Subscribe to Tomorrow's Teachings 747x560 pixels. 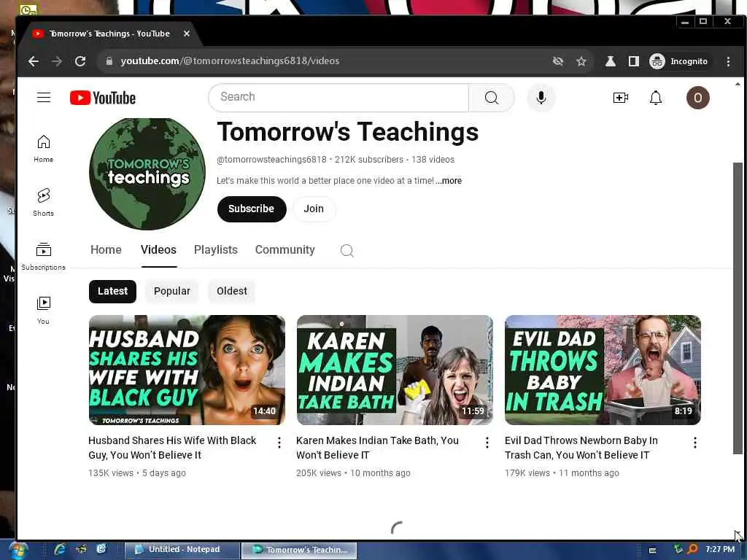[x=252, y=209]
